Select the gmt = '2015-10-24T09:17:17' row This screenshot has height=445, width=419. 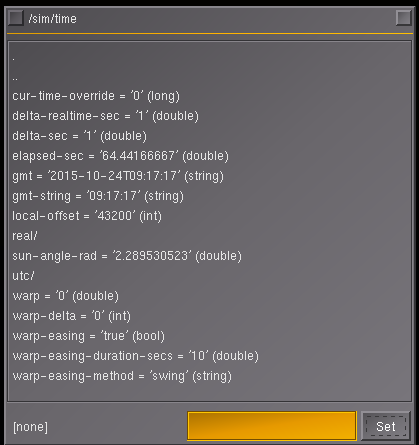click(118, 176)
